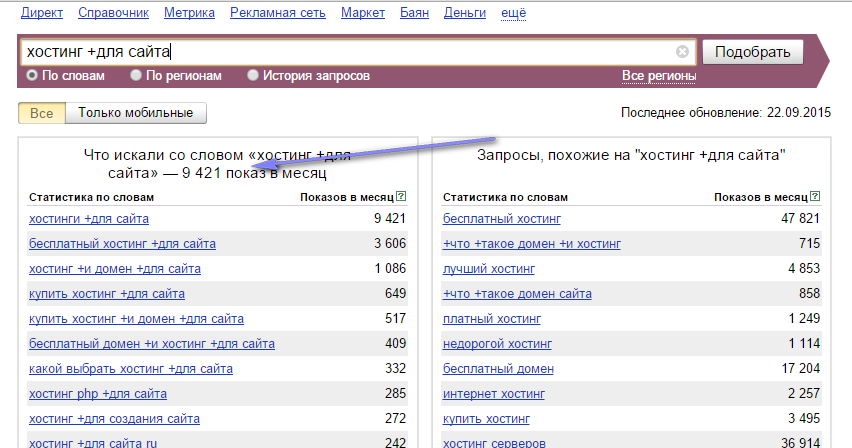
Task: Click the right 'Статистика по словам' column header
Action: click(x=505, y=197)
